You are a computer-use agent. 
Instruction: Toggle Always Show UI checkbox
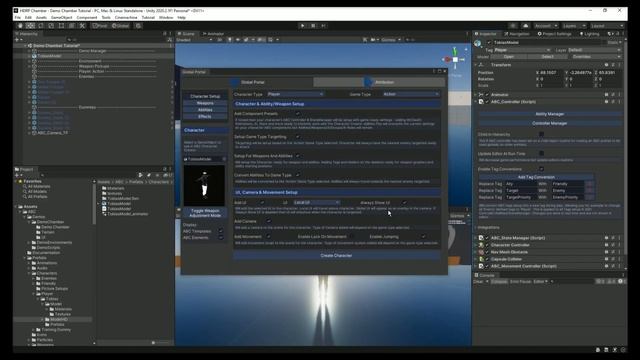(404, 202)
